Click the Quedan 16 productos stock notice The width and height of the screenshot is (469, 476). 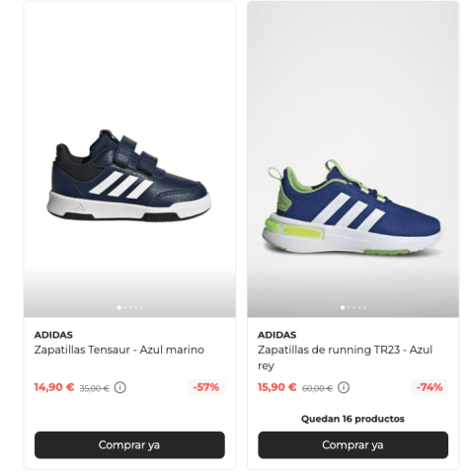(352, 419)
